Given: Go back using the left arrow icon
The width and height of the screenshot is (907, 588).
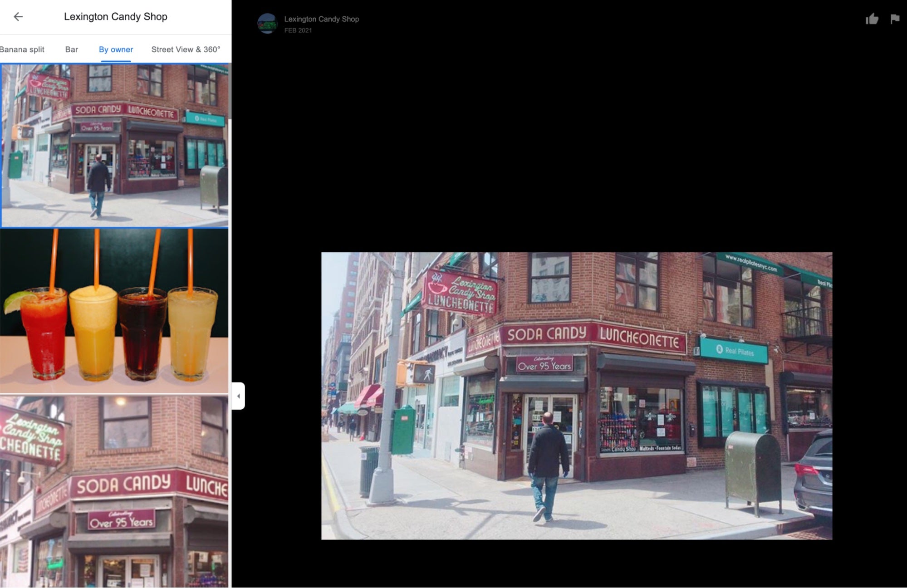Looking at the screenshot, I should [18, 17].
